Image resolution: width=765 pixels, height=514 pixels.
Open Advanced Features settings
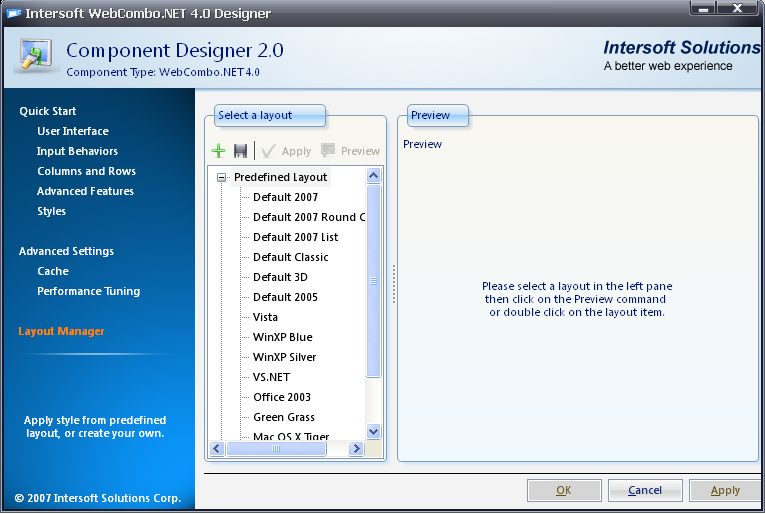pos(85,191)
